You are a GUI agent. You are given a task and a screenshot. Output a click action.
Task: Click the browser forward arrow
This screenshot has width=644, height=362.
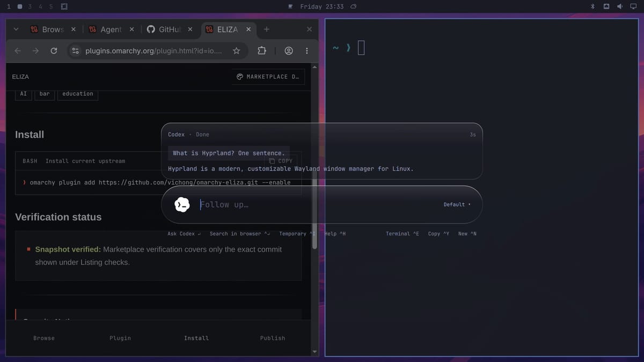pos(36,51)
